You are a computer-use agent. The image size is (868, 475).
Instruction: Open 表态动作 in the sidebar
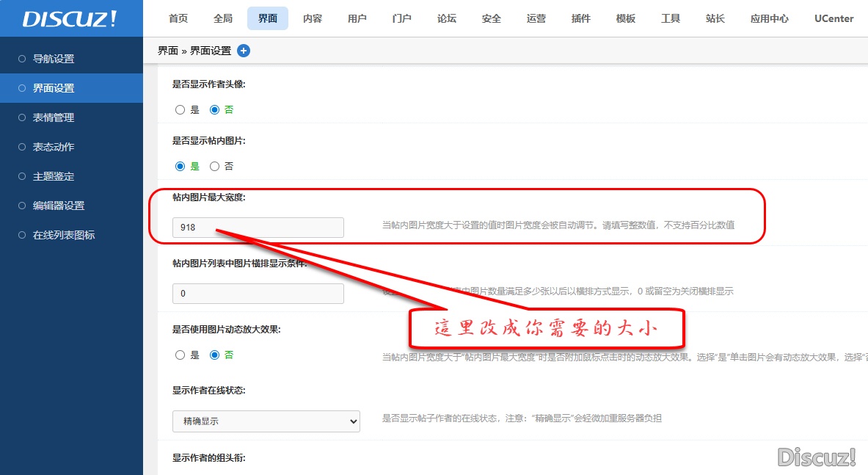(54, 147)
